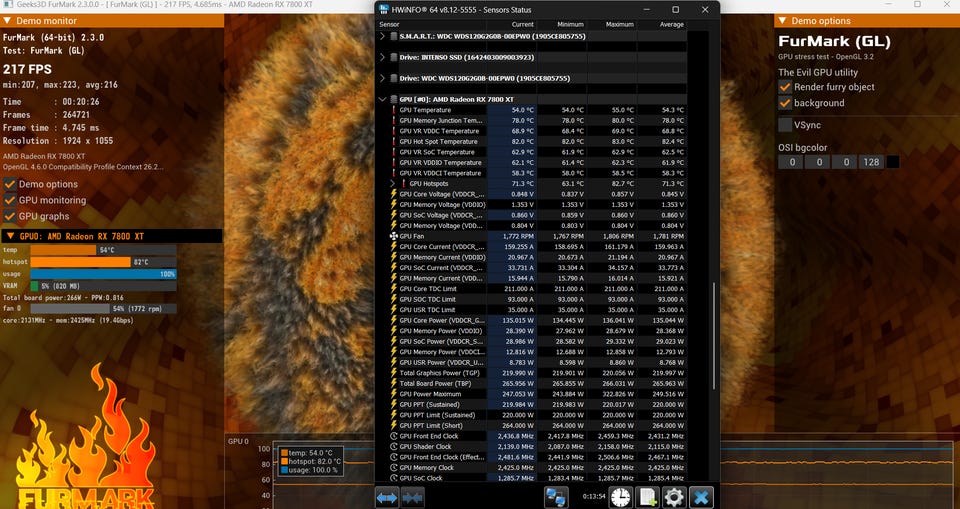Click the thermometer icon beside GPU Hot Spot Temperature
Viewport: 960px width, 509px height.
394,141
